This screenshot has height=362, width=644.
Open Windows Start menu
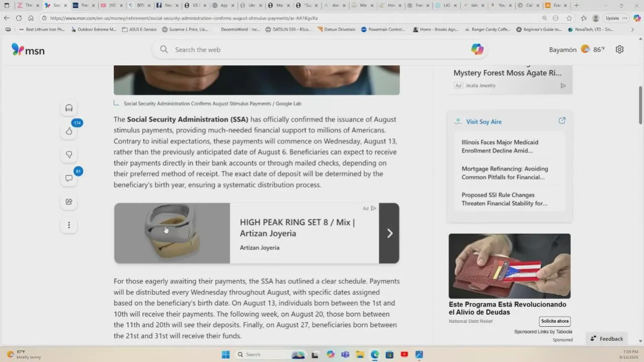click(226, 354)
